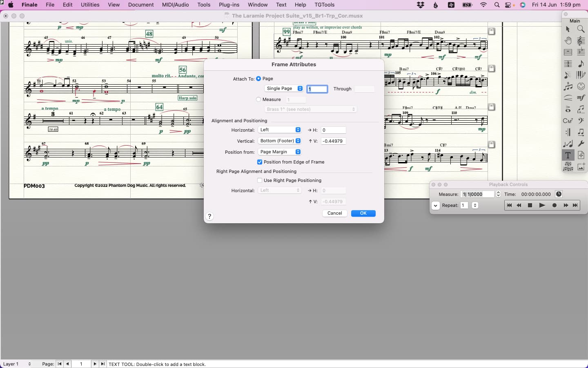Enable Use Right Page Positioning checkbox
588x368 pixels.
[x=260, y=180]
